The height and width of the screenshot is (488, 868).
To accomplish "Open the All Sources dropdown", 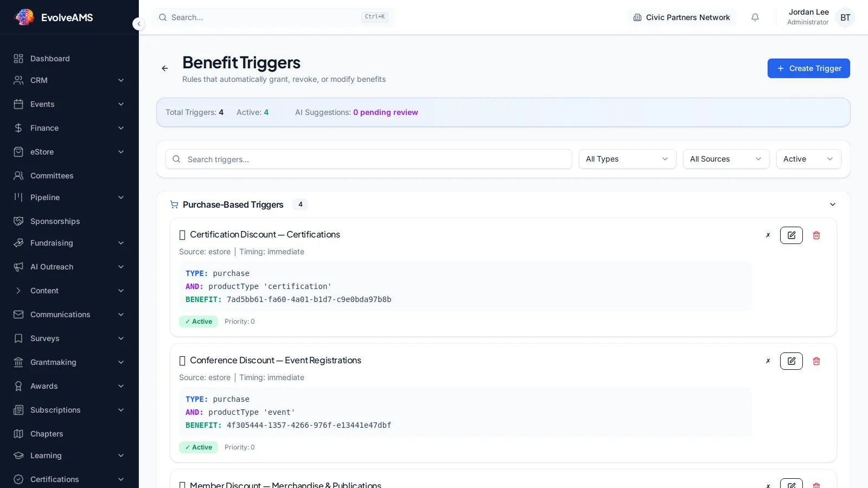I will (x=726, y=159).
